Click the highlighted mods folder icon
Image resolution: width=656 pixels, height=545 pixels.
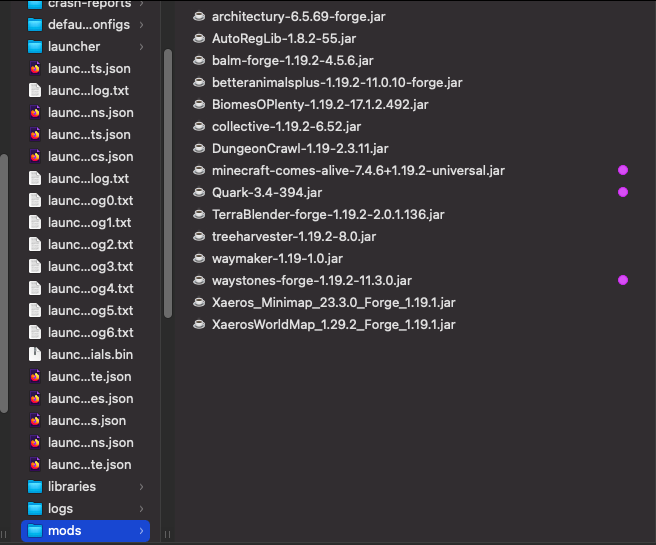35,531
